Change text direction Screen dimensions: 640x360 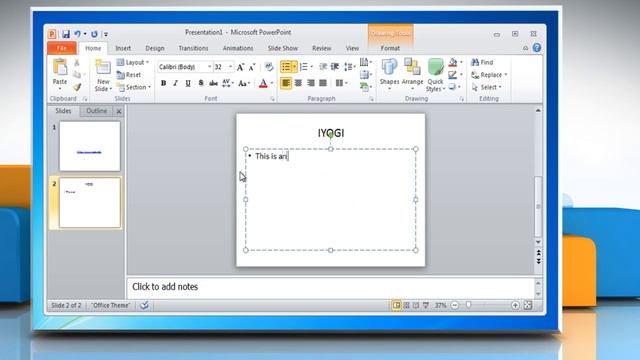[366, 62]
